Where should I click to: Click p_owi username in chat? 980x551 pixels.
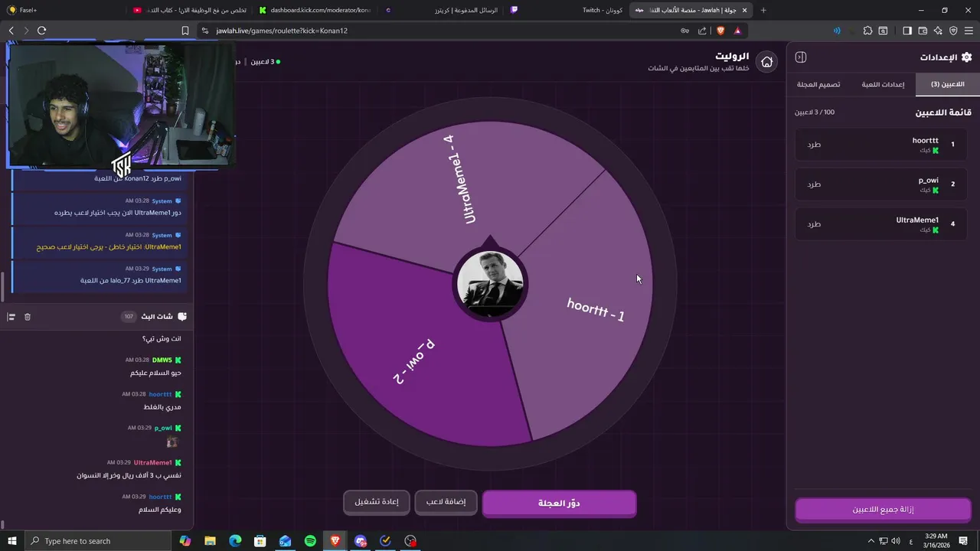[x=163, y=428]
